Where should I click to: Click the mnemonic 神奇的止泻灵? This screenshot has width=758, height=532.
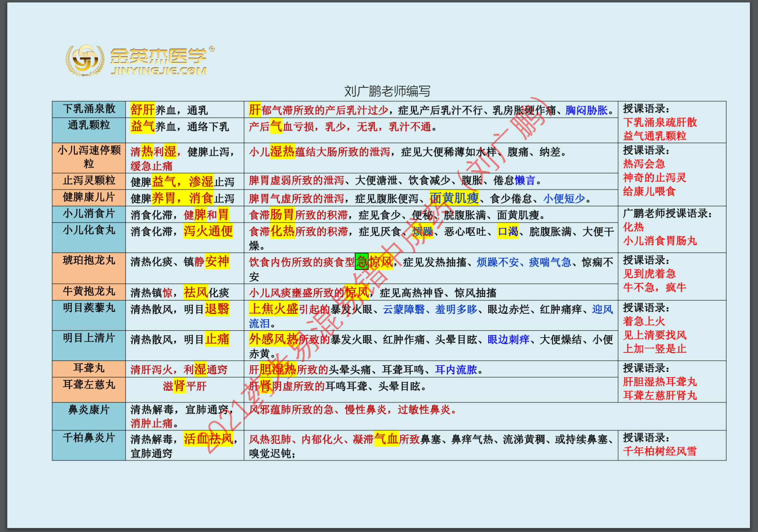click(x=655, y=178)
